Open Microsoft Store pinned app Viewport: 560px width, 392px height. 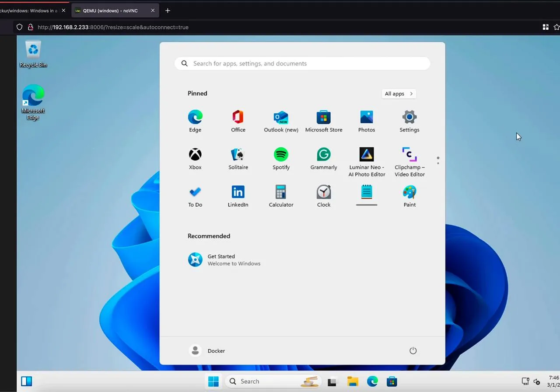[324, 121]
